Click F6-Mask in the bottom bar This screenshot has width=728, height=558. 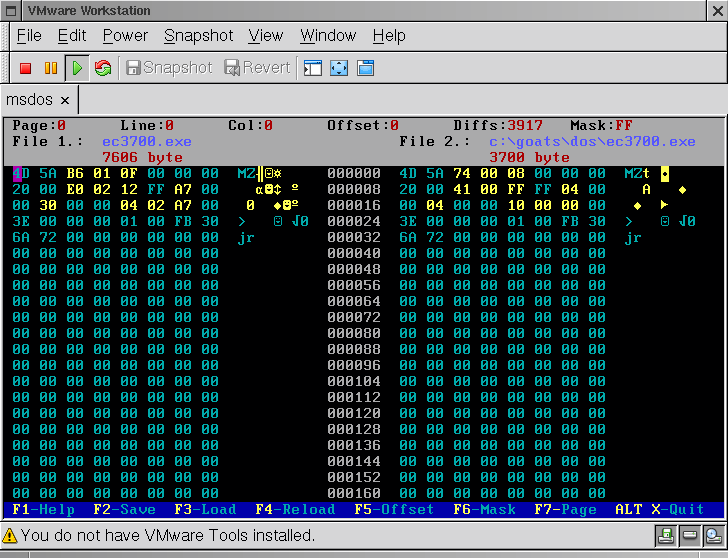(484, 510)
